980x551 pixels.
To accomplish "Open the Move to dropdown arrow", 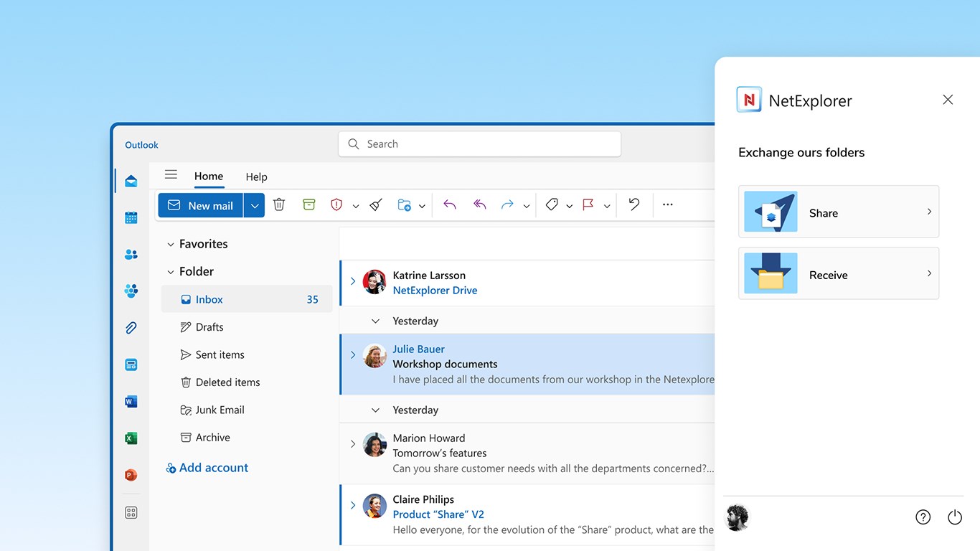I will pyautogui.click(x=422, y=207).
